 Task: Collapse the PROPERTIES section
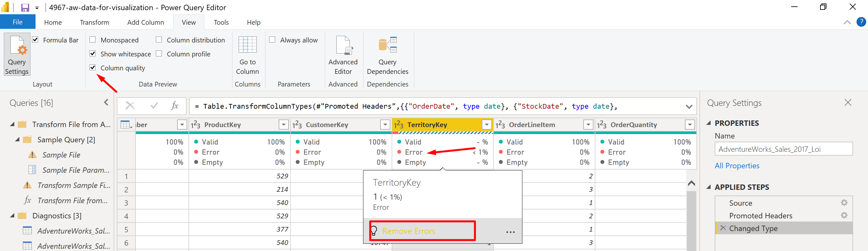point(709,123)
